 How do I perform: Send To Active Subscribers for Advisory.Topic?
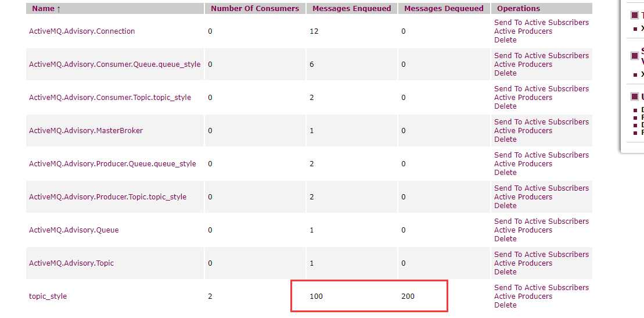point(541,254)
